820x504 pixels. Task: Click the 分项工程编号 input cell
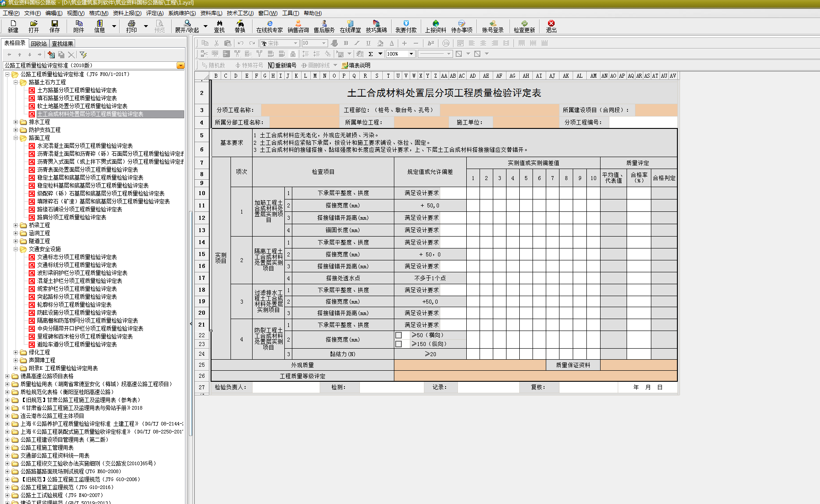click(x=643, y=122)
